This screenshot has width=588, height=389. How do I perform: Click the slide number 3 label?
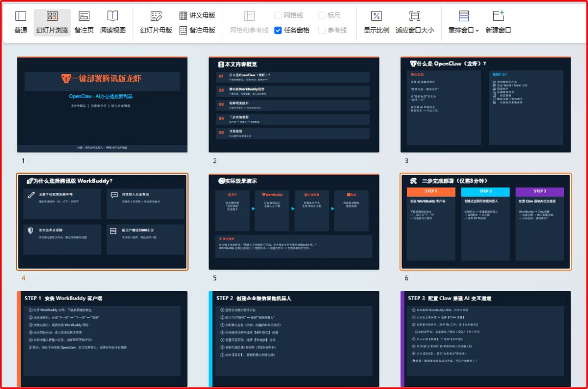click(x=407, y=161)
